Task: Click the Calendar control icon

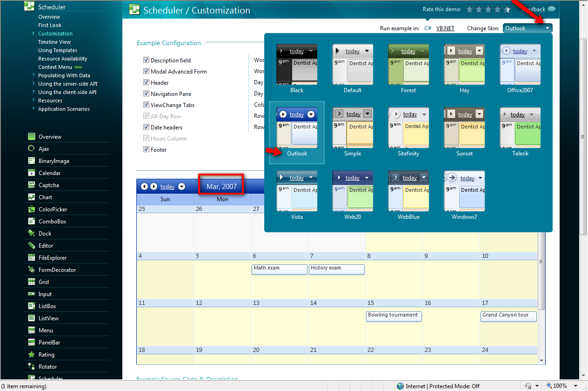Action: pos(32,173)
